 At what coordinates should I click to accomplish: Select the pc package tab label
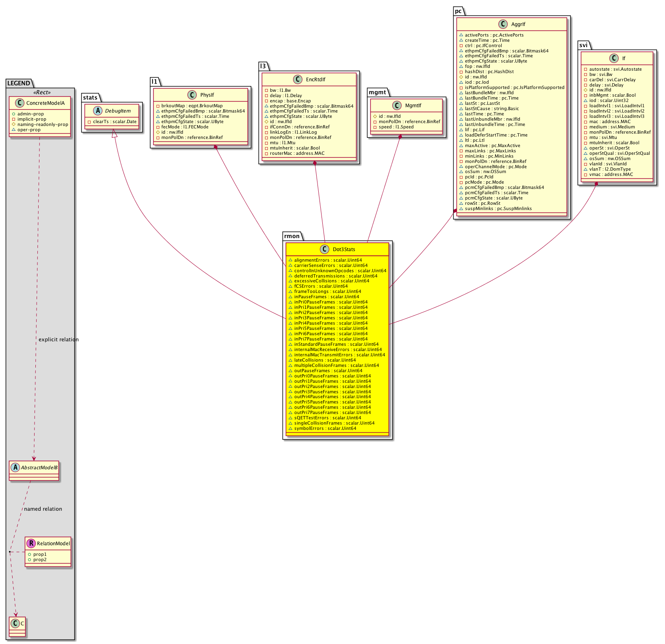click(458, 11)
